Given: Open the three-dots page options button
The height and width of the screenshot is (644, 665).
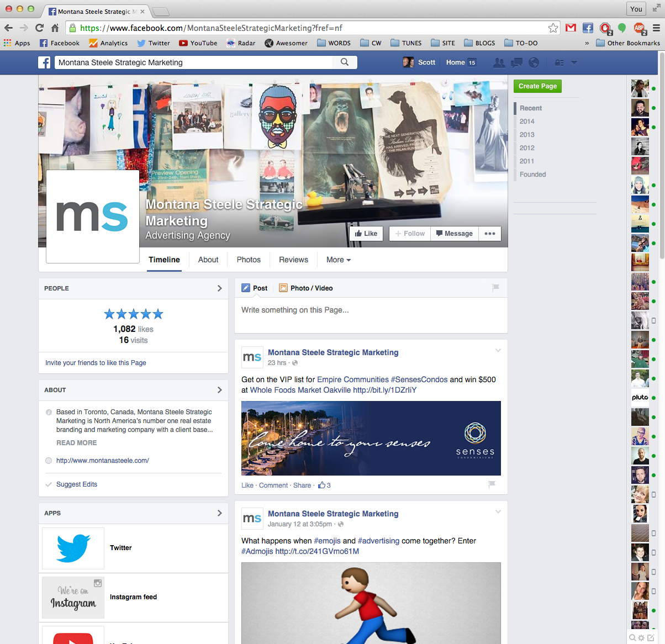Looking at the screenshot, I should pos(490,234).
